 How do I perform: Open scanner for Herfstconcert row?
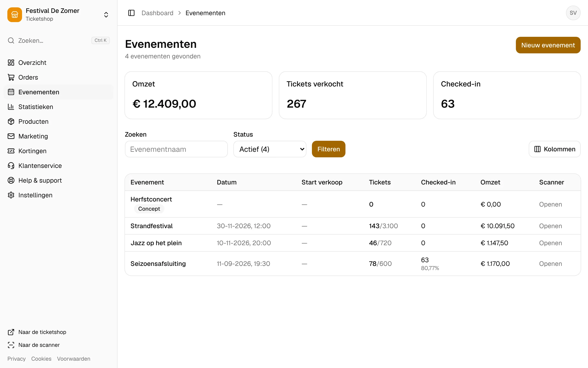pyautogui.click(x=550, y=204)
